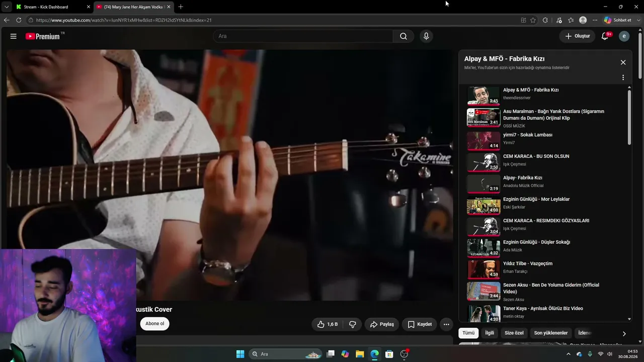Screen dimensions: 644x362
Task: Add this page to Edge favorites
Action: tap(533, 20)
